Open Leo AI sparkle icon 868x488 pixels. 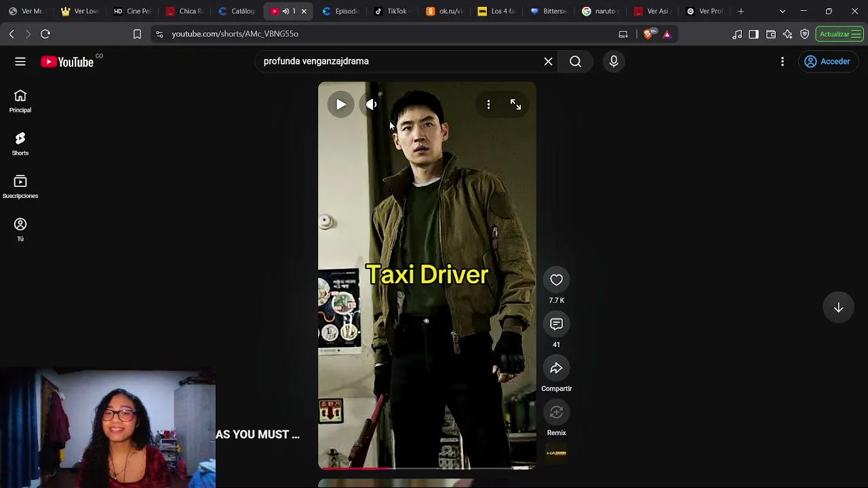coord(787,34)
